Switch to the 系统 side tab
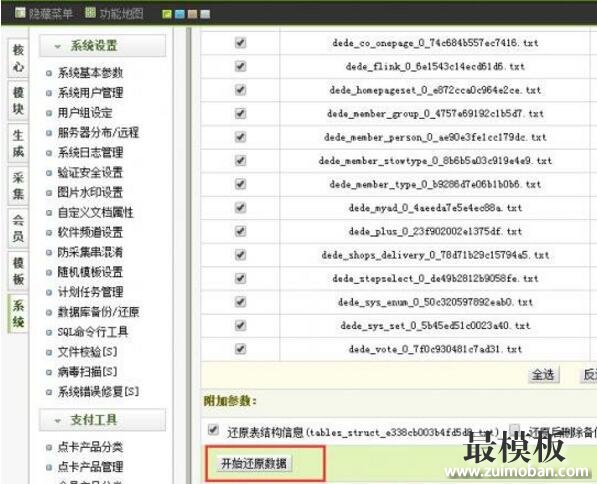The image size is (597, 484). coord(18,313)
